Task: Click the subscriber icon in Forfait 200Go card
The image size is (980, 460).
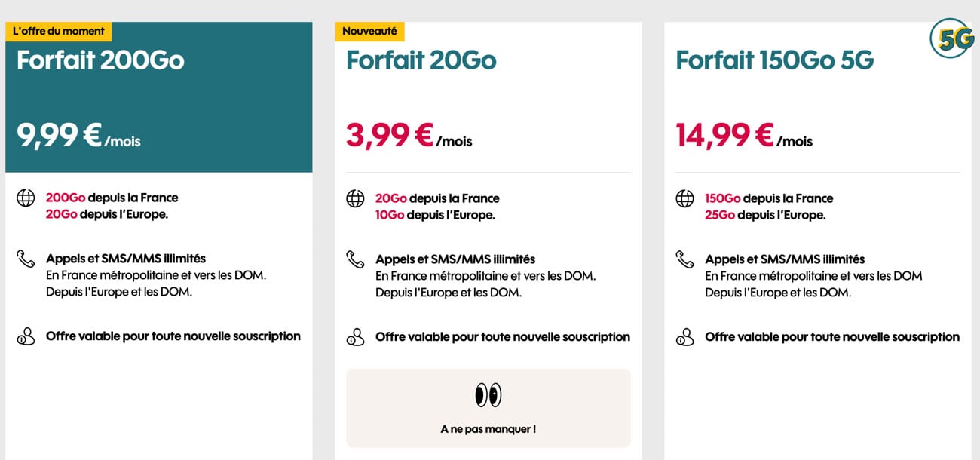Action: point(26,336)
